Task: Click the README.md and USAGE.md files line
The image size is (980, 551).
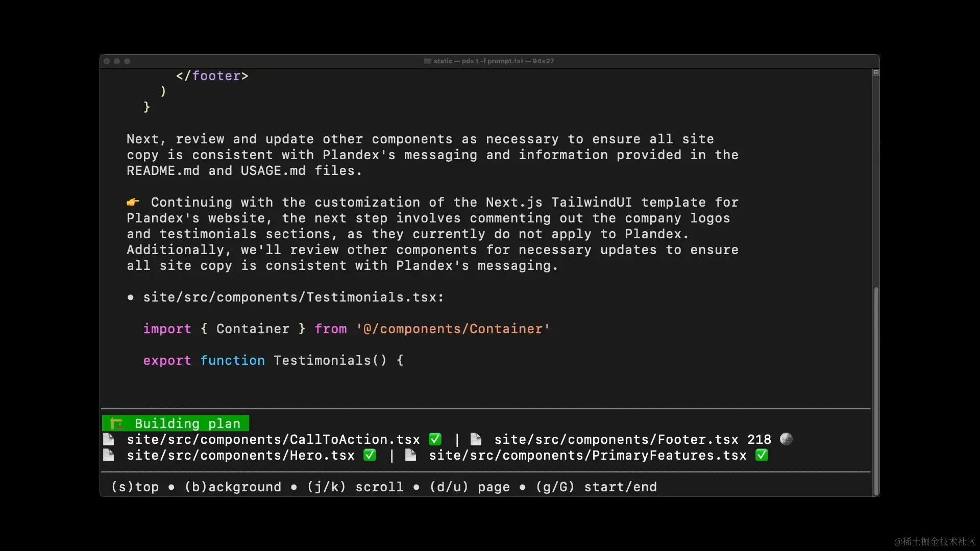Action: point(244,170)
